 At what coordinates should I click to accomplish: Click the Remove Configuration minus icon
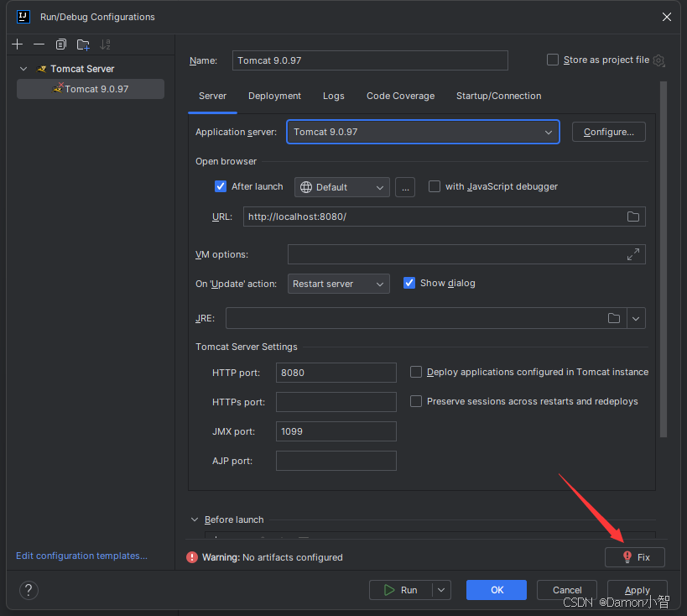39,44
